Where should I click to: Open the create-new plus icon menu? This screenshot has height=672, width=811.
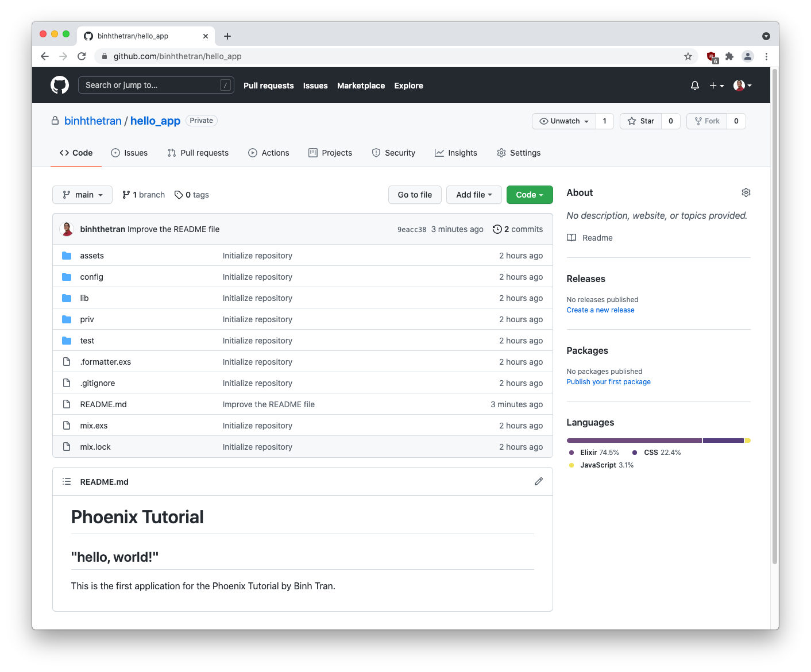point(715,85)
